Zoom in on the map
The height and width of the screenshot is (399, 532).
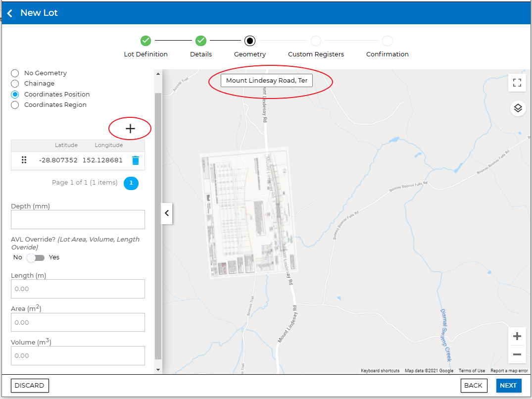pos(517,336)
